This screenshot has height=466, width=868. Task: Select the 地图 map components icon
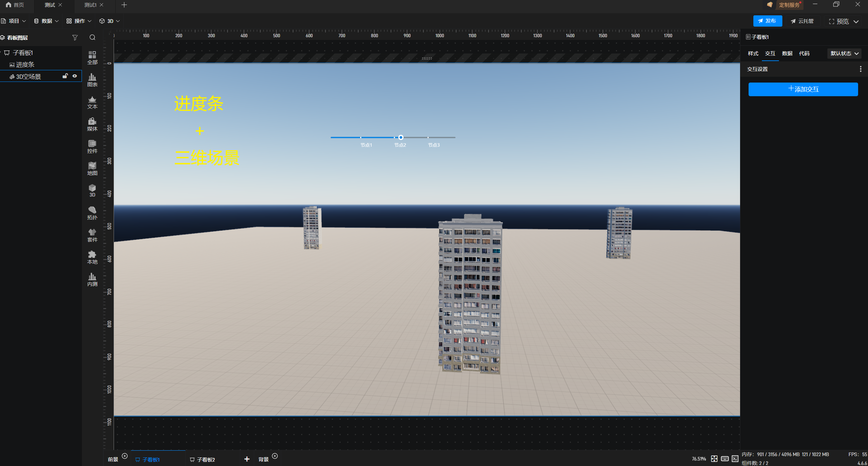pos(92,169)
